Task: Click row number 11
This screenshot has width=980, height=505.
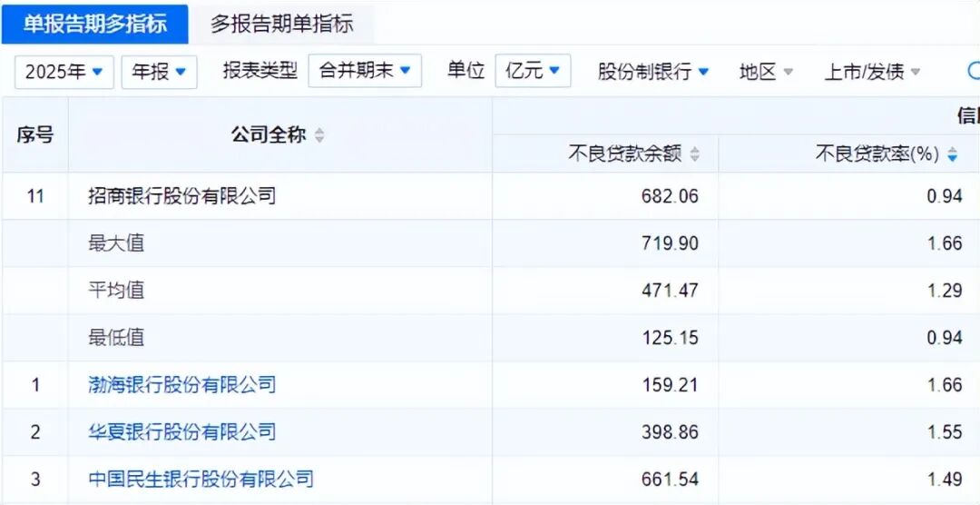Action: point(35,196)
